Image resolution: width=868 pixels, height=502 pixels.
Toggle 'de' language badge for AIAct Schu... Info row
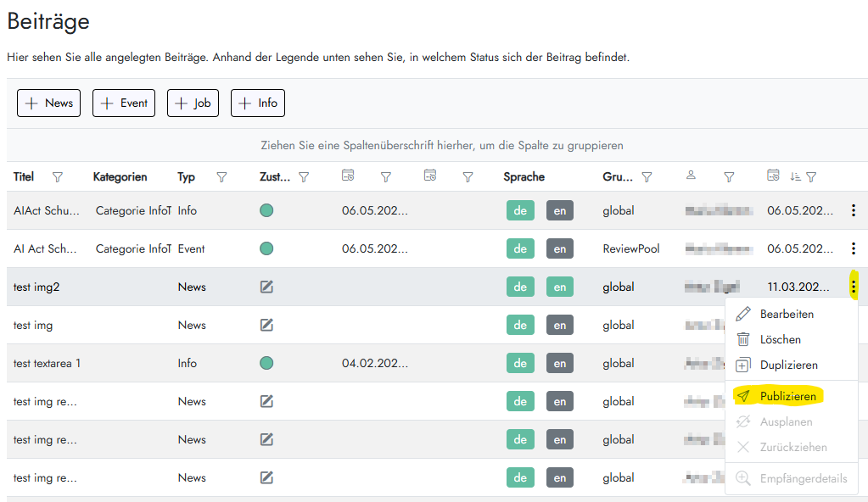pos(519,210)
